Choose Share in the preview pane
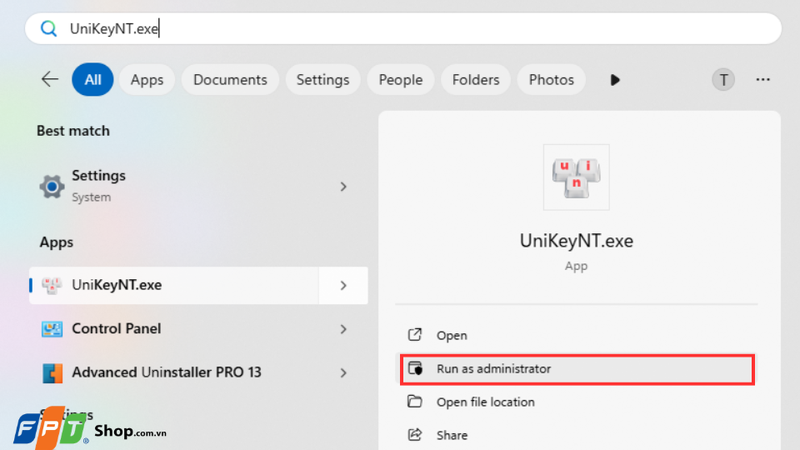Image resolution: width=800 pixels, height=450 pixels. 577,435
